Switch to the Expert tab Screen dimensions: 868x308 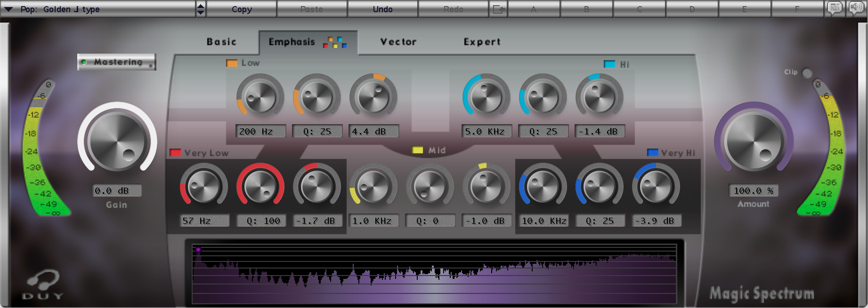[x=482, y=42]
